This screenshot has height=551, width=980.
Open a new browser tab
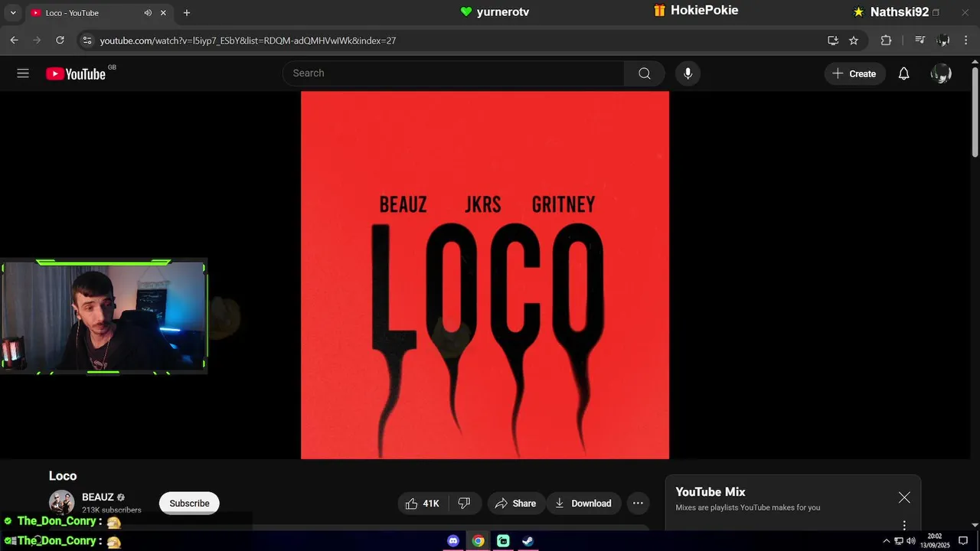186,13
